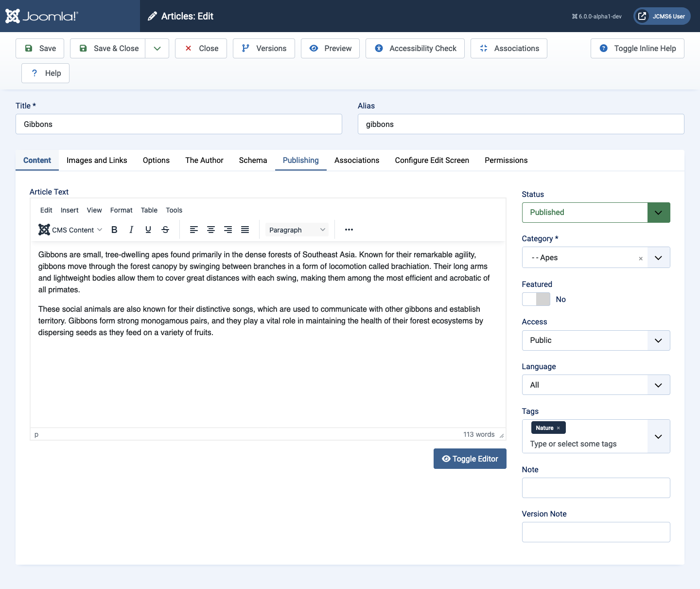The width and height of the screenshot is (700, 589).
Task: Open the Save split-button dropdown arrow
Action: tap(157, 48)
